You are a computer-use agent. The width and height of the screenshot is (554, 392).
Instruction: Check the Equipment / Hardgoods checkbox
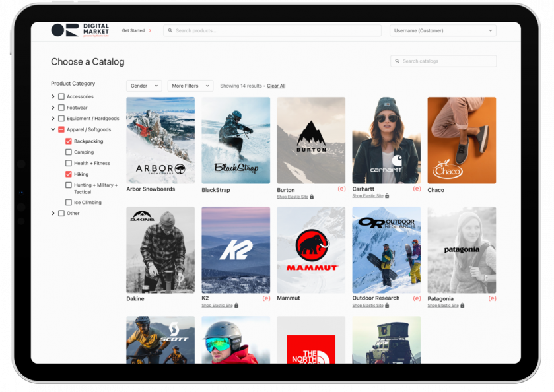click(x=61, y=118)
